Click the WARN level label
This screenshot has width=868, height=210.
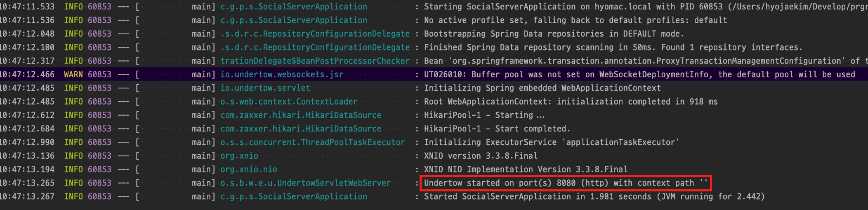point(73,74)
